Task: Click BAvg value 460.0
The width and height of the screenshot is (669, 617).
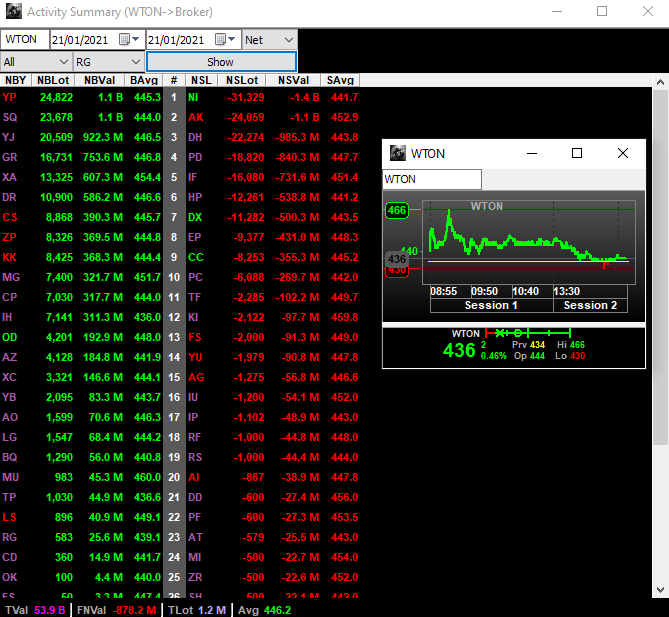Action: 147,477
